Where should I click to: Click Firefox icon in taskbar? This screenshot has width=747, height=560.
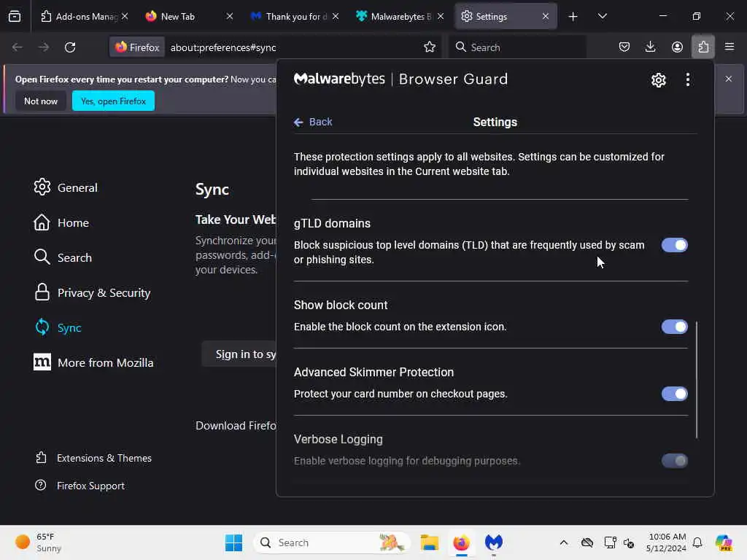[x=461, y=542]
